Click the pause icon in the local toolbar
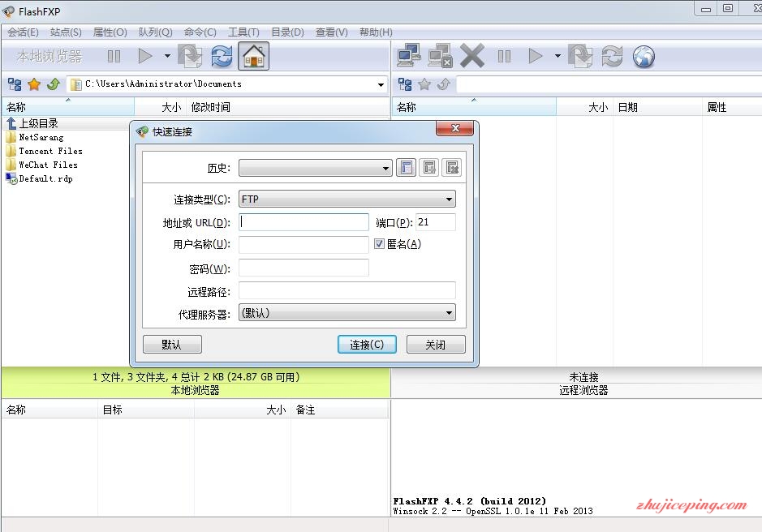The height and width of the screenshot is (532, 762). click(114, 56)
